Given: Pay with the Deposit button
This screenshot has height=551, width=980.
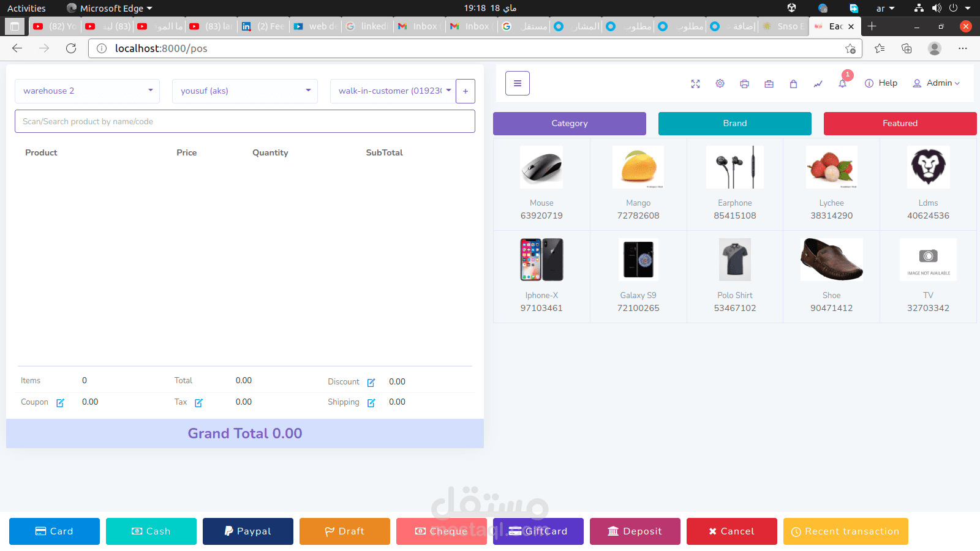Looking at the screenshot, I should [x=635, y=531].
